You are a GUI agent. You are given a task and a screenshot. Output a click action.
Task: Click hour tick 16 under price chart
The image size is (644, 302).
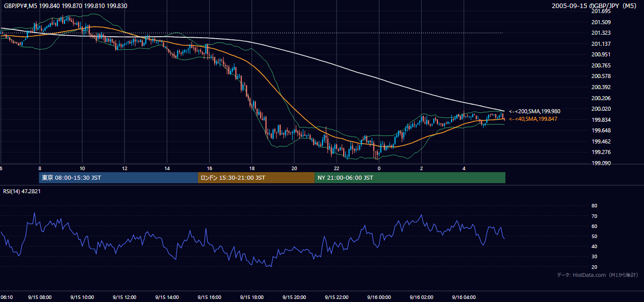209,169
